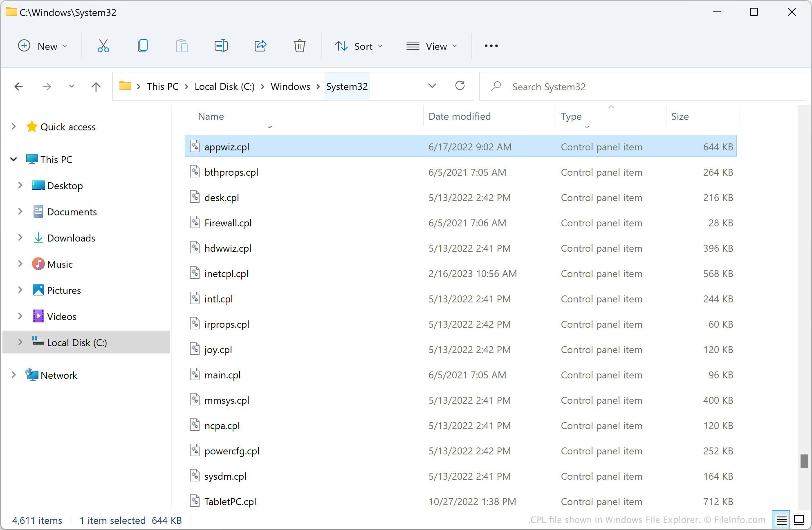Click the appwiz.cpl file icon
Screen dimensions: 812x530
(195, 146)
